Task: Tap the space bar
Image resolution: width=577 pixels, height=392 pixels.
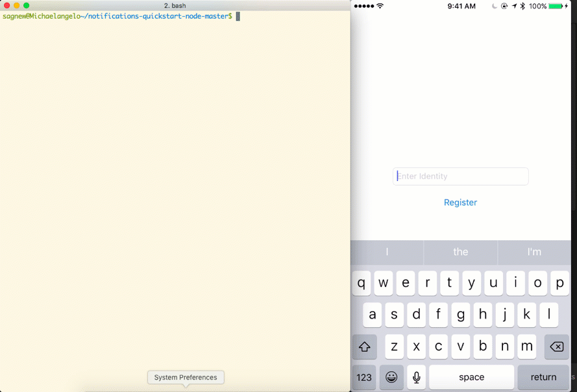Action: (x=471, y=377)
